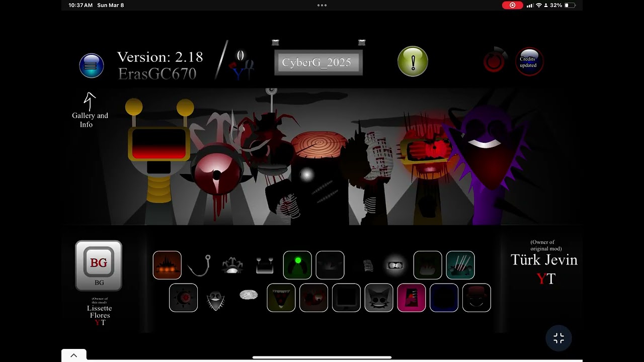Expand the bottom-left chevron-up tab
644x362 pixels.
click(x=74, y=355)
